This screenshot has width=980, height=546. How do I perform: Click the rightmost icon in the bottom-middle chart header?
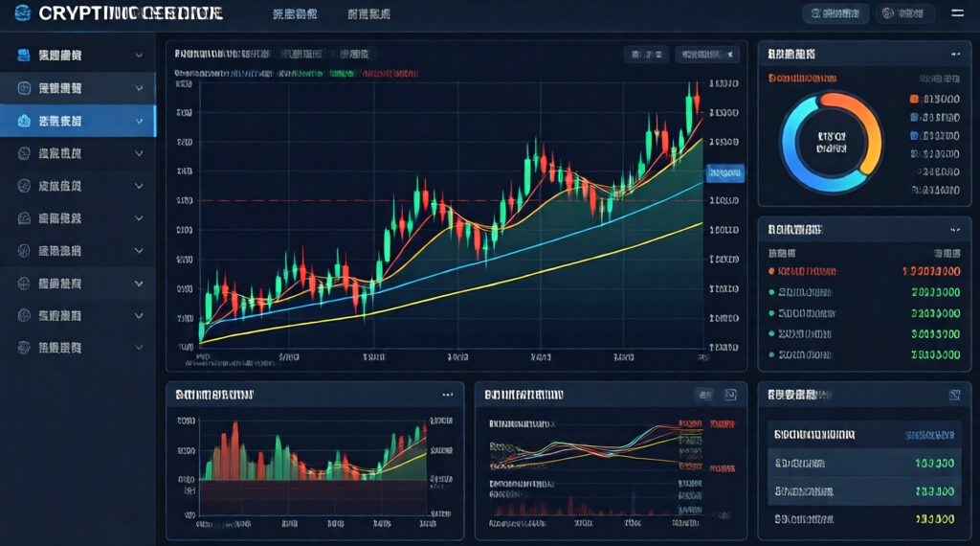click(x=731, y=394)
